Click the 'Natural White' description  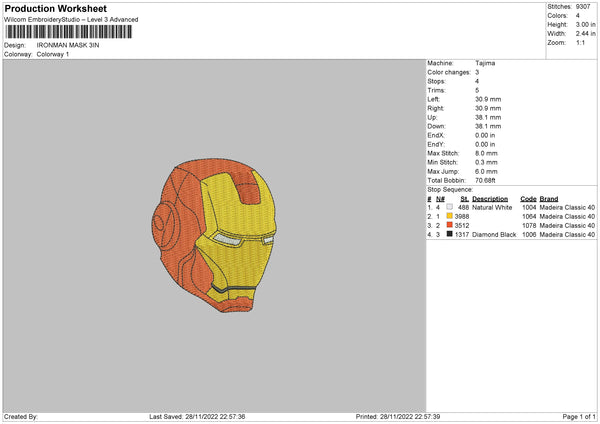coord(492,207)
